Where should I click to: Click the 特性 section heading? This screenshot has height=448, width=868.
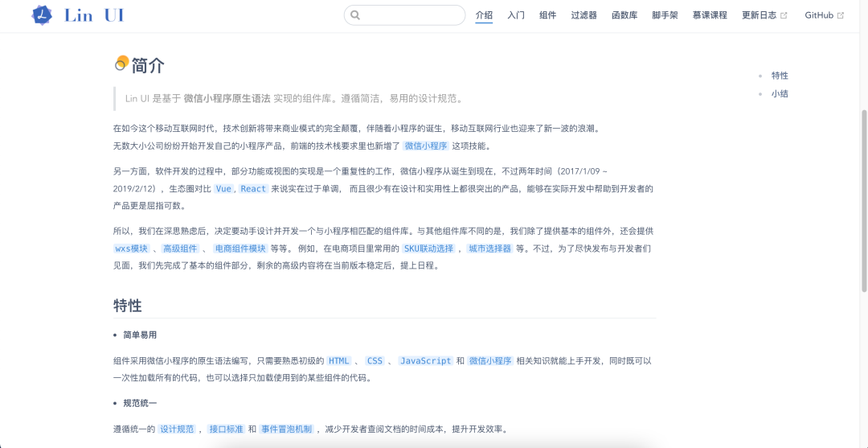(127, 306)
